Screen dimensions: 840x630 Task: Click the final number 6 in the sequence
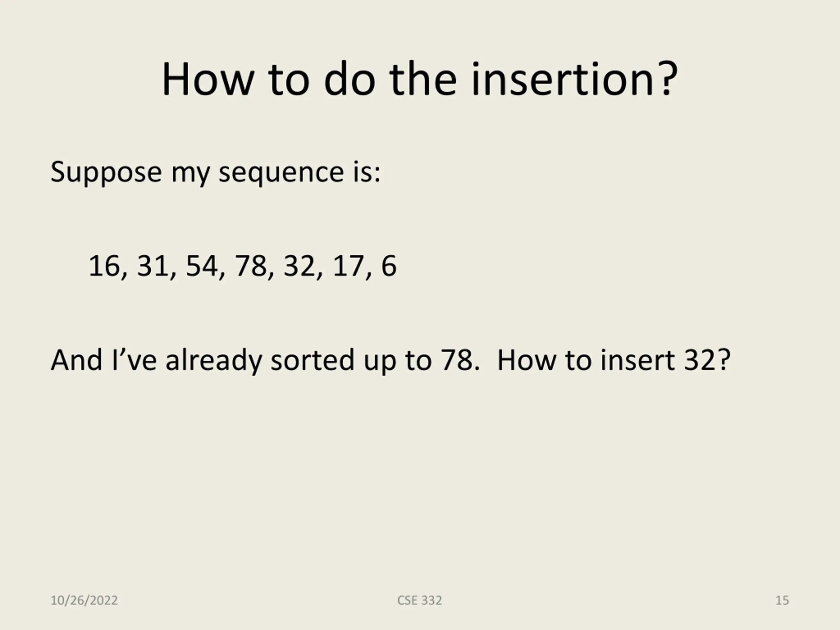(389, 265)
